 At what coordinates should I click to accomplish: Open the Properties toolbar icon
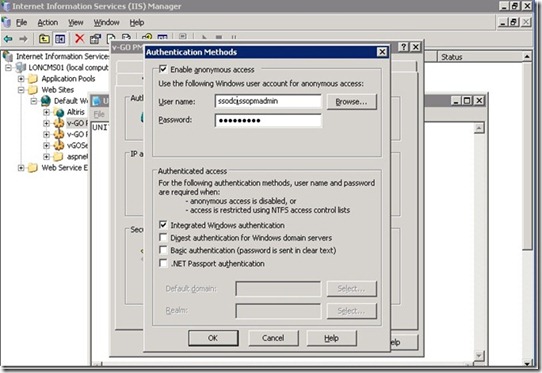coord(95,39)
